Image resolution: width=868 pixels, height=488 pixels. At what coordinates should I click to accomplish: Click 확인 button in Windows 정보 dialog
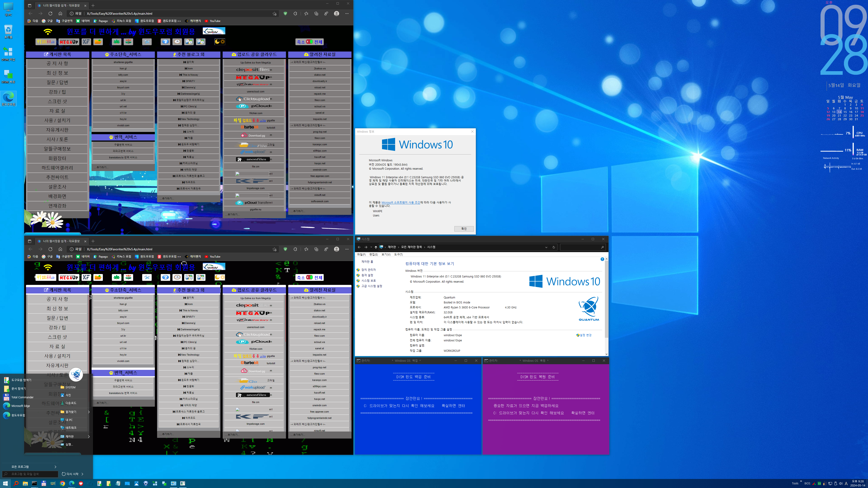(x=464, y=229)
